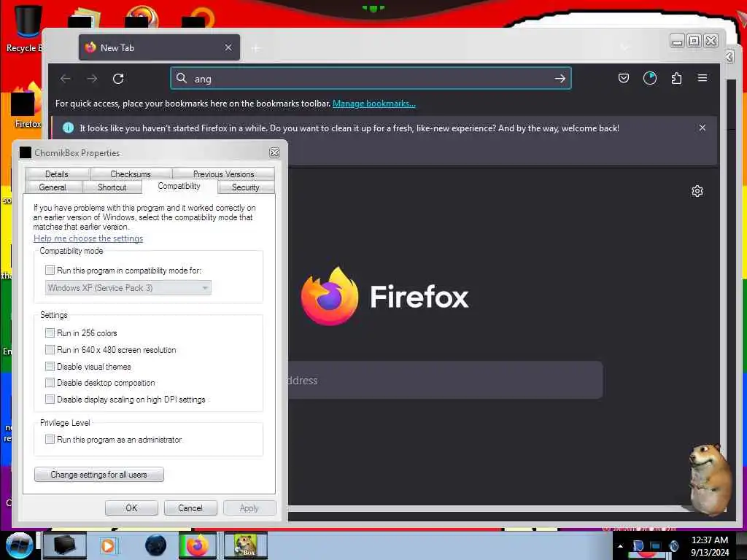The height and width of the screenshot is (560, 747).
Task: Click Apply in ChomikBox Properties
Action: [249, 508]
